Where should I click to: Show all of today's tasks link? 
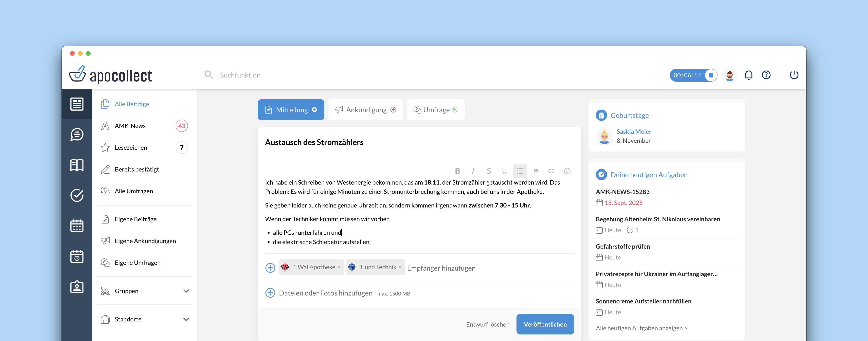coord(641,328)
